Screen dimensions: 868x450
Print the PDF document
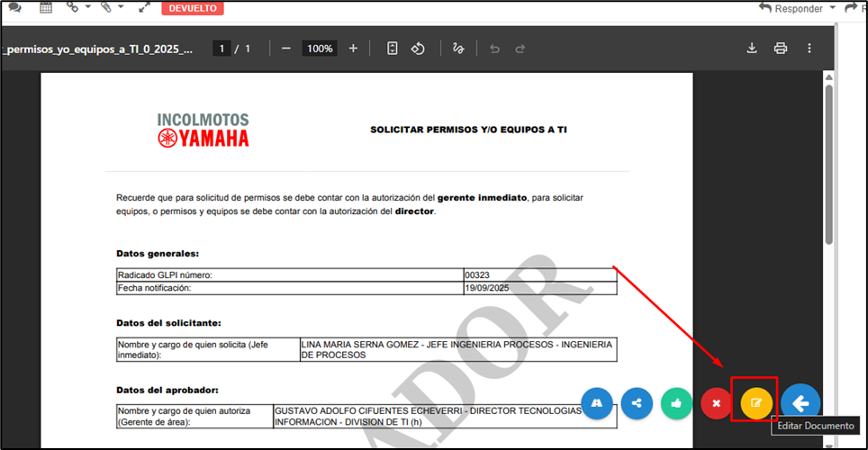781,49
